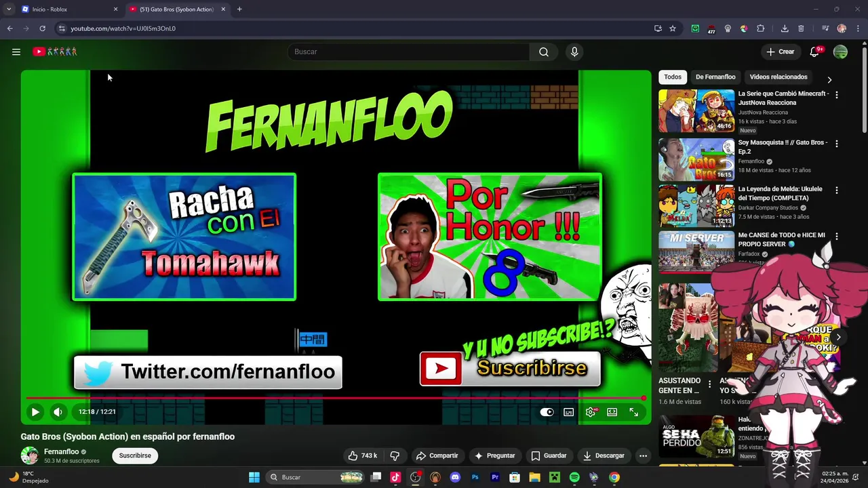Go to YouTube home via the logo
The height and width of the screenshot is (488, 868).
pyautogui.click(x=55, y=52)
